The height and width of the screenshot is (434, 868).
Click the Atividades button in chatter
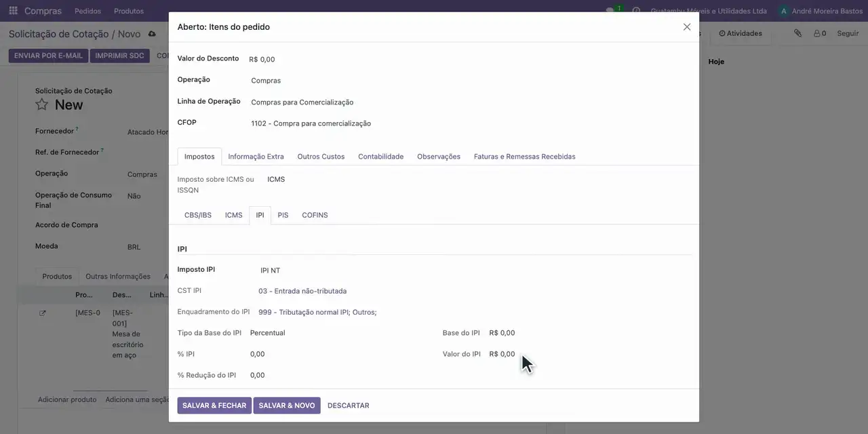pos(741,33)
